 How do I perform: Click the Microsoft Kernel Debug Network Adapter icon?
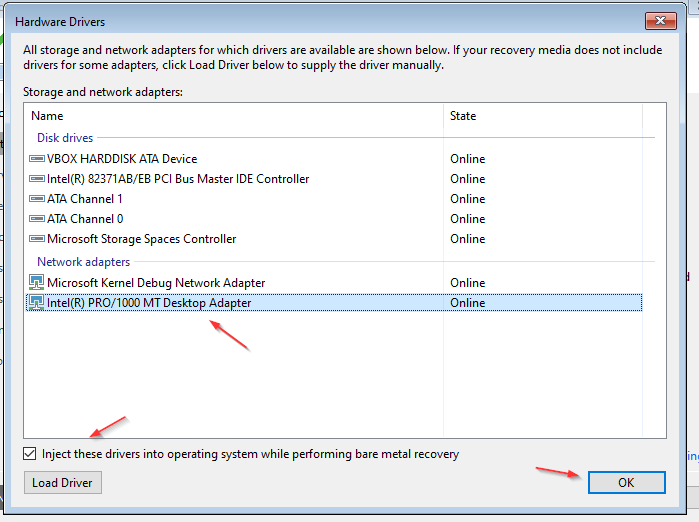[37, 283]
